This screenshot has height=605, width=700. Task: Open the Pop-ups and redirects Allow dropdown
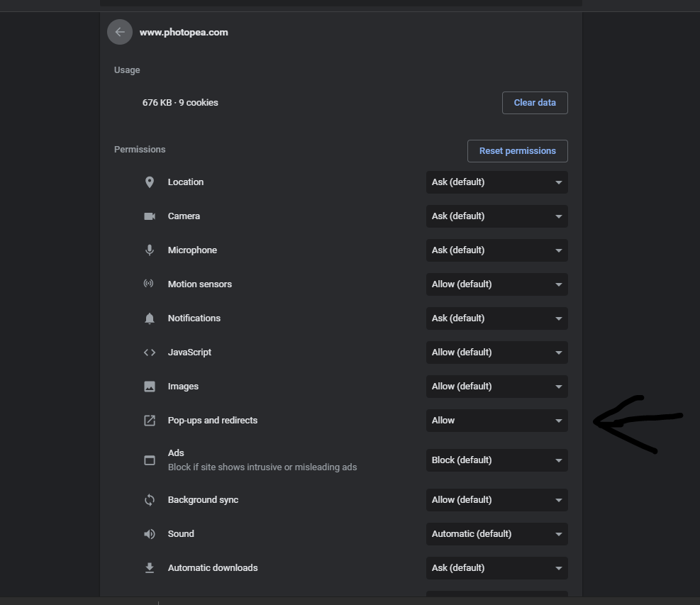point(497,421)
